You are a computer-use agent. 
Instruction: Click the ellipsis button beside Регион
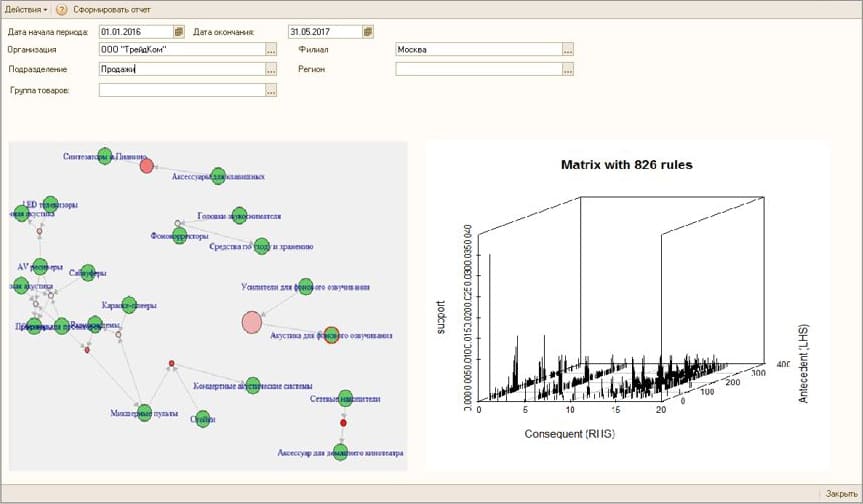click(568, 70)
